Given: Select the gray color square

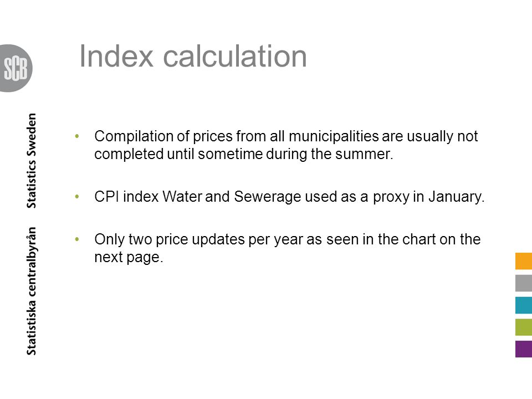Looking at the screenshot, I should click(524, 283).
